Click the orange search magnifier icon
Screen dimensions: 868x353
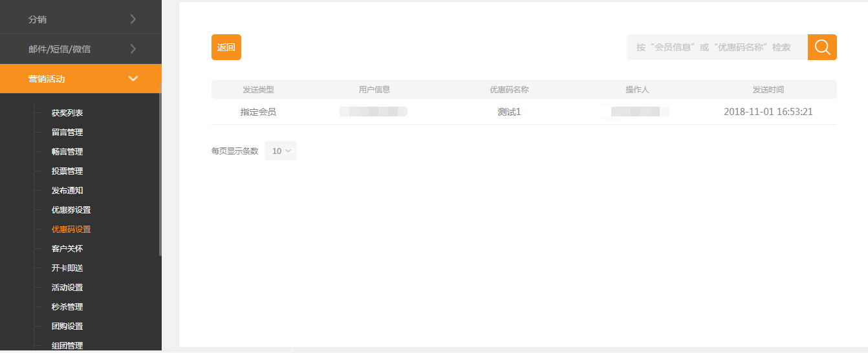(822, 47)
